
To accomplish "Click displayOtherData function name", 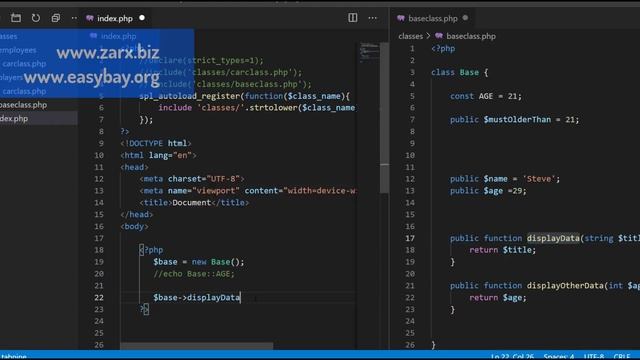I will 565,286.
